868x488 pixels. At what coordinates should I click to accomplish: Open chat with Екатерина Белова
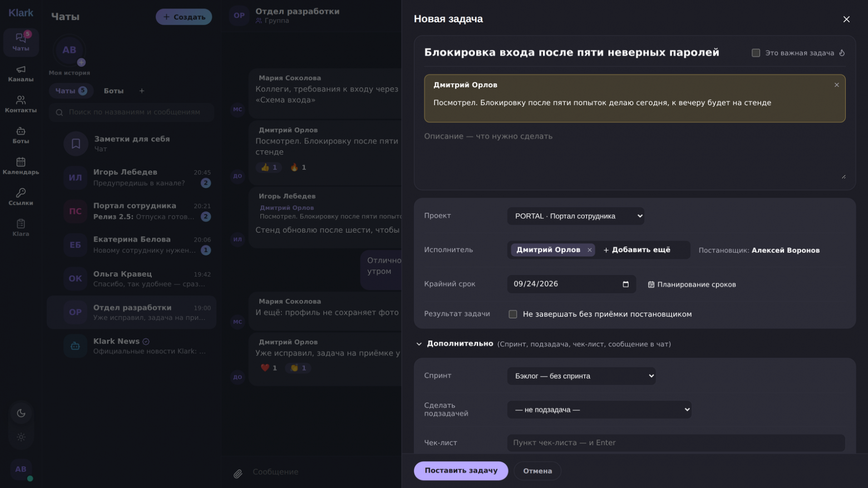tap(132, 245)
